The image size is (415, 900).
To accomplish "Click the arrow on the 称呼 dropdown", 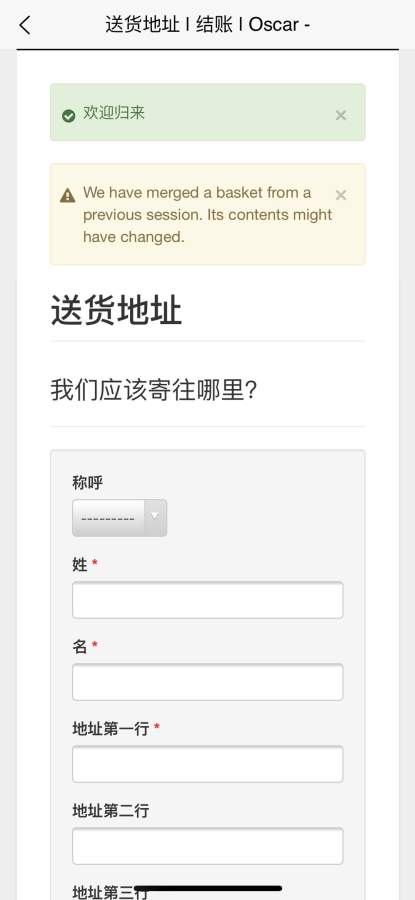I will pyautogui.click(x=154, y=516).
